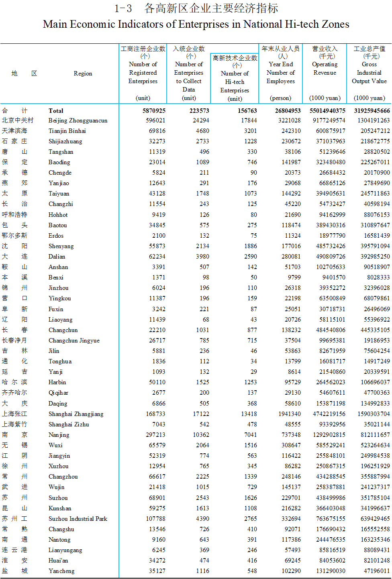Select the 'Region' column header
Viewport: 392px width, 579px height.
click(83, 73)
